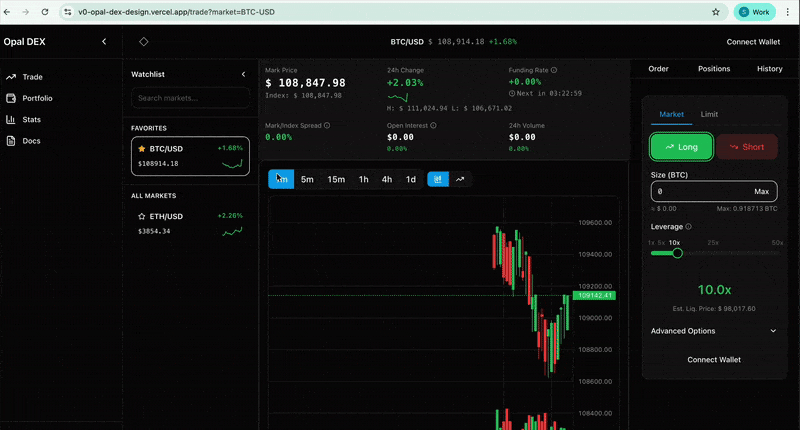Click the Short button
Viewport: 800px width, 430px height.
pyautogui.click(x=746, y=147)
